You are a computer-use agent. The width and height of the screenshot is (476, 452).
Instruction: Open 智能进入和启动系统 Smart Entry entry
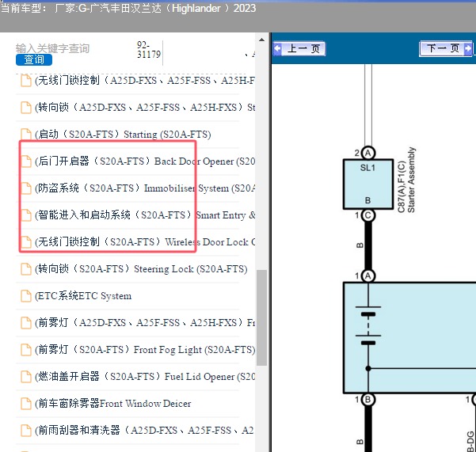pos(144,215)
